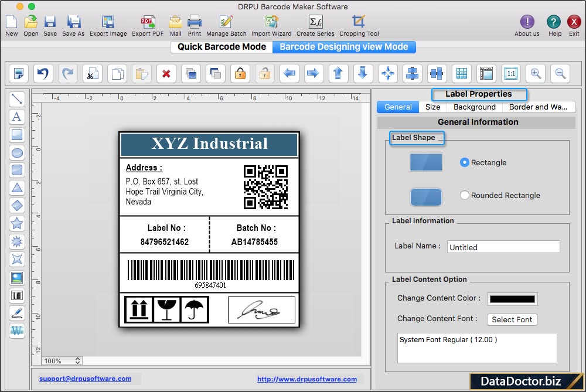
Task: Open the 100% zoom level dropdown
Action: 62,360
